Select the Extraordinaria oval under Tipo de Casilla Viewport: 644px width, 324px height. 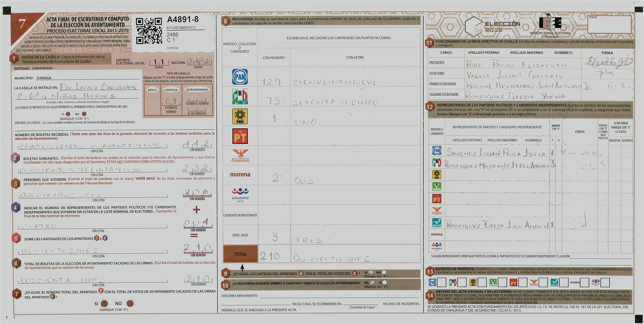coord(197,90)
